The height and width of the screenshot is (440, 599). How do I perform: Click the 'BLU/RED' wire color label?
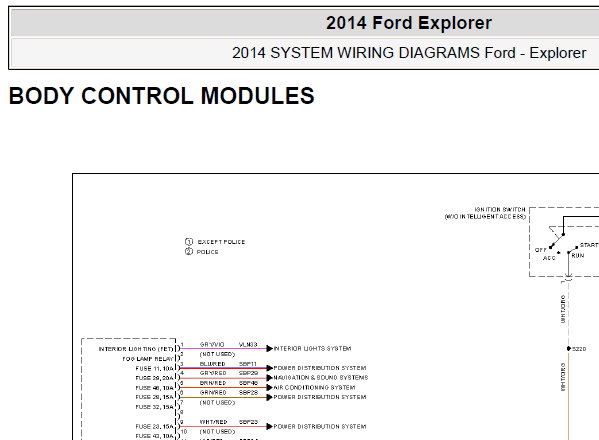(x=213, y=364)
